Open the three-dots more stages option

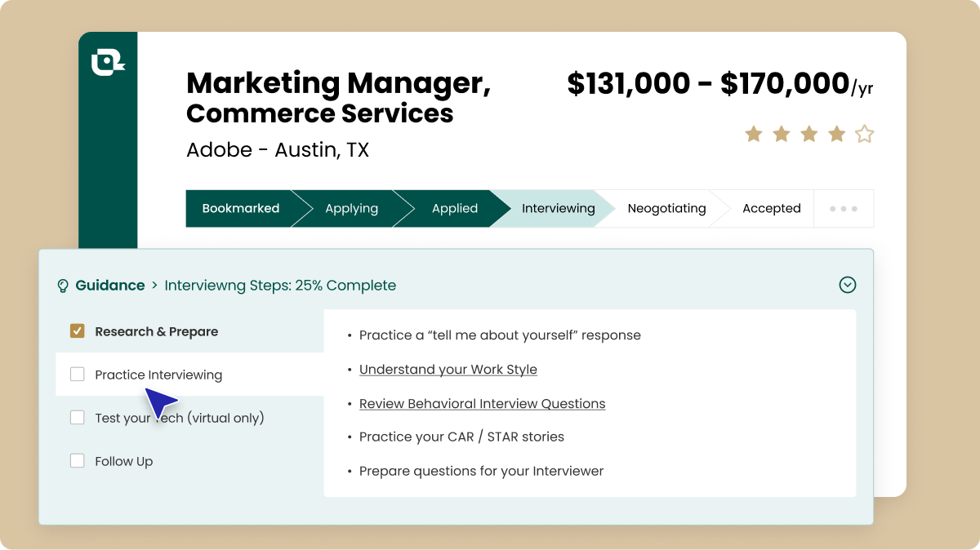tap(844, 208)
